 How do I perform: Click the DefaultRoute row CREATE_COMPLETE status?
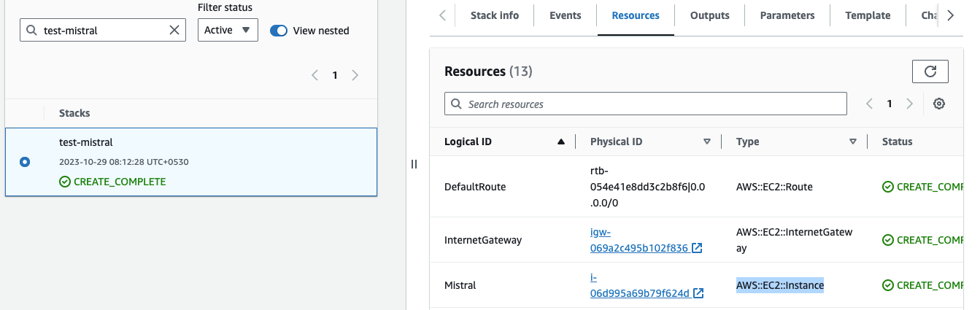[x=923, y=187]
